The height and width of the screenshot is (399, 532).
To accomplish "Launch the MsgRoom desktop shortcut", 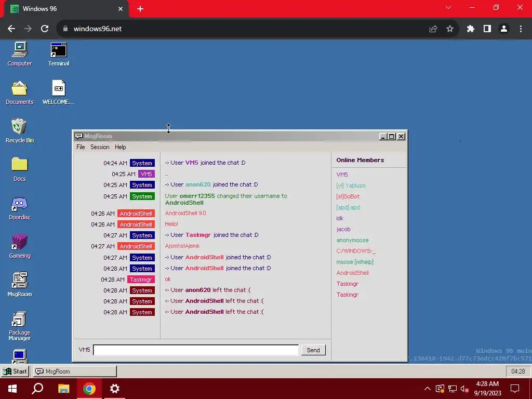I will [20, 285].
